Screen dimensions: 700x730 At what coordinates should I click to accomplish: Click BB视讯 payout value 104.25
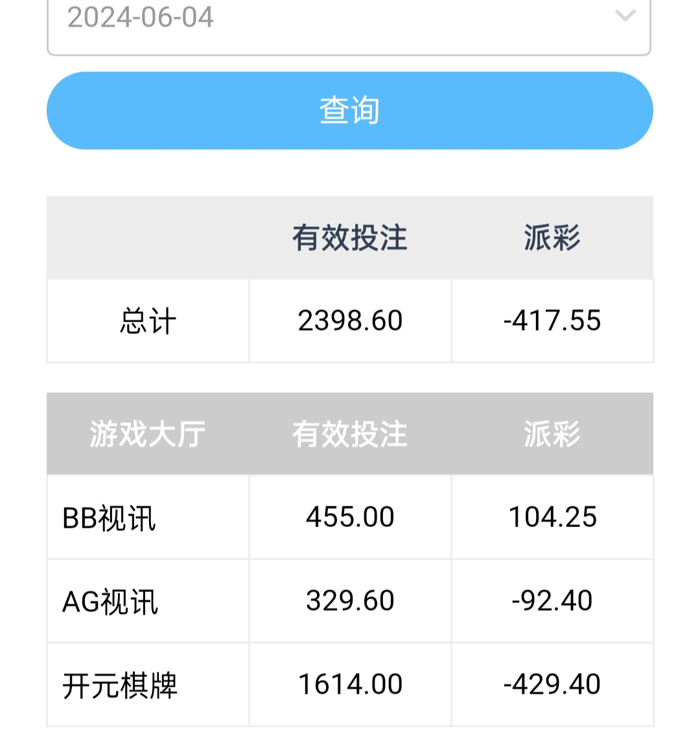point(552,517)
